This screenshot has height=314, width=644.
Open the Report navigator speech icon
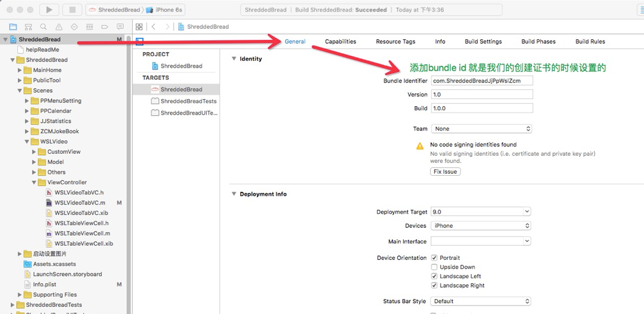tap(120, 26)
